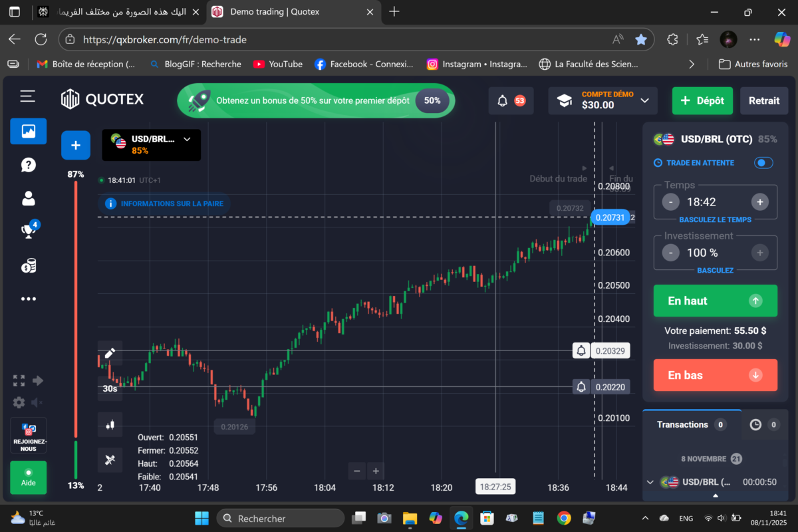This screenshot has height=532, width=798.
Task: Open the chart settings gear icon
Action: click(x=19, y=402)
